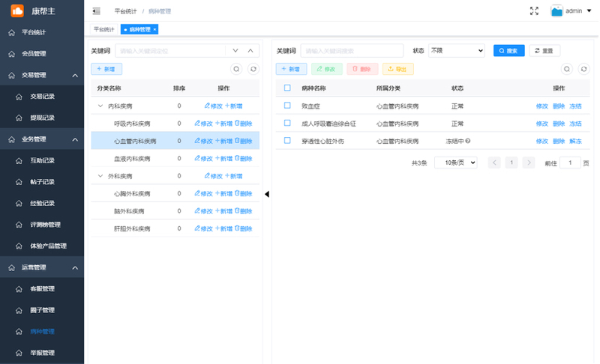Collapse the 内科疾病 tree node
Image resolution: width=600 pixels, height=364 pixels.
(100, 106)
